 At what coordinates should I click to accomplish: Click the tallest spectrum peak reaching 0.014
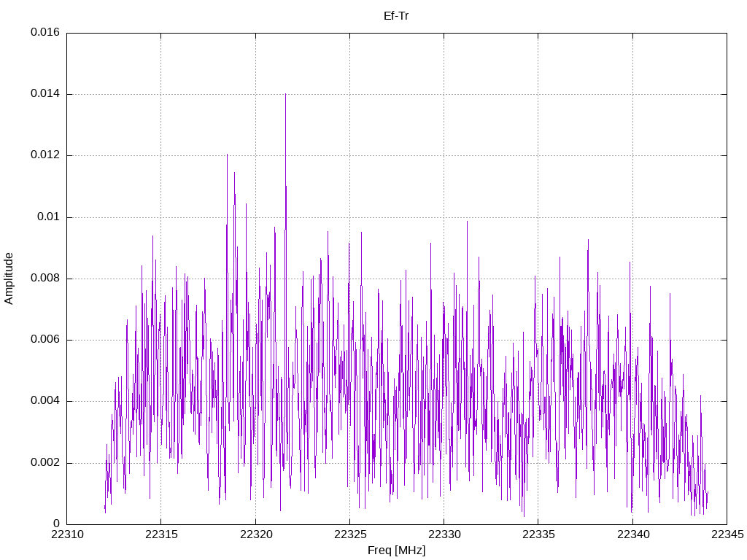[x=285, y=96]
